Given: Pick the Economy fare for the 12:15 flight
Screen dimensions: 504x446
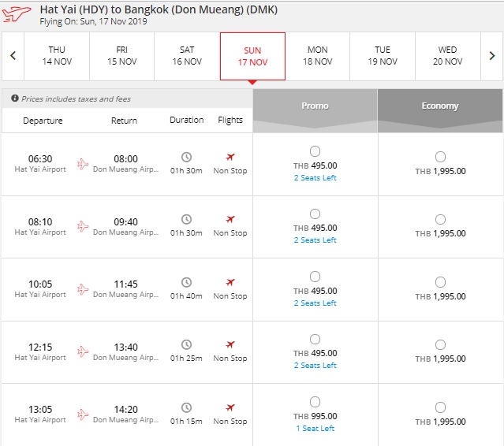Looking at the screenshot, I should click(440, 344).
